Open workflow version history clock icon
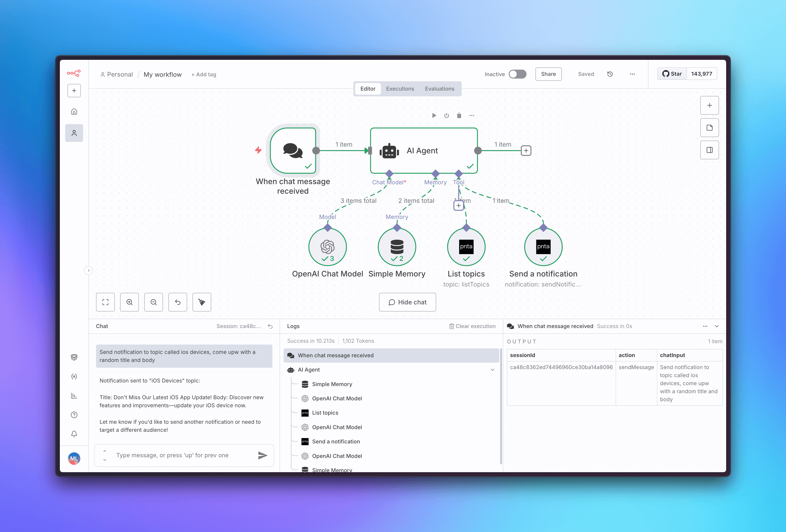The height and width of the screenshot is (532, 786). pyautogui.click(x=610, y=74)
